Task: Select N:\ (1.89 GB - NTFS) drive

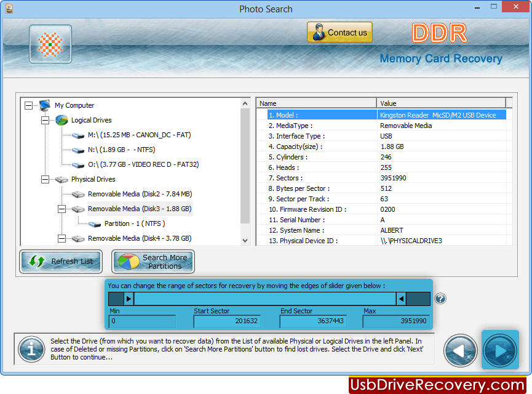Action: tap(121, 150)
